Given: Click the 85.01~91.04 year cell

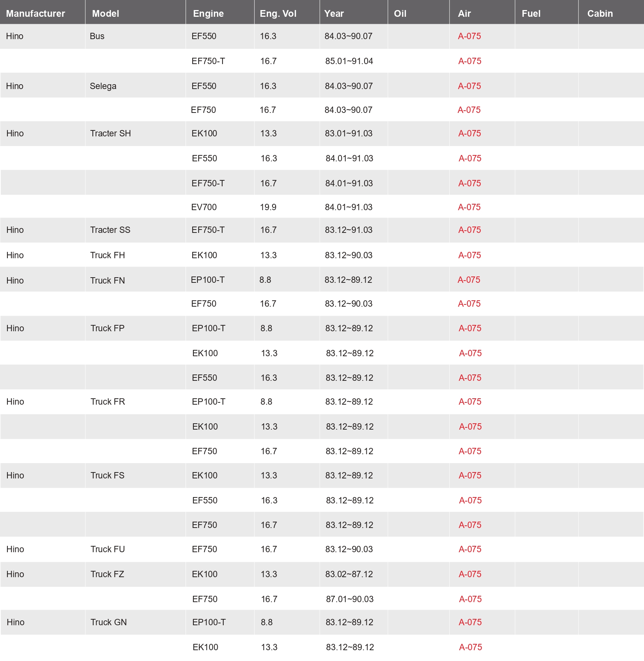Looking at the screenshot, I should coord(349,61).
